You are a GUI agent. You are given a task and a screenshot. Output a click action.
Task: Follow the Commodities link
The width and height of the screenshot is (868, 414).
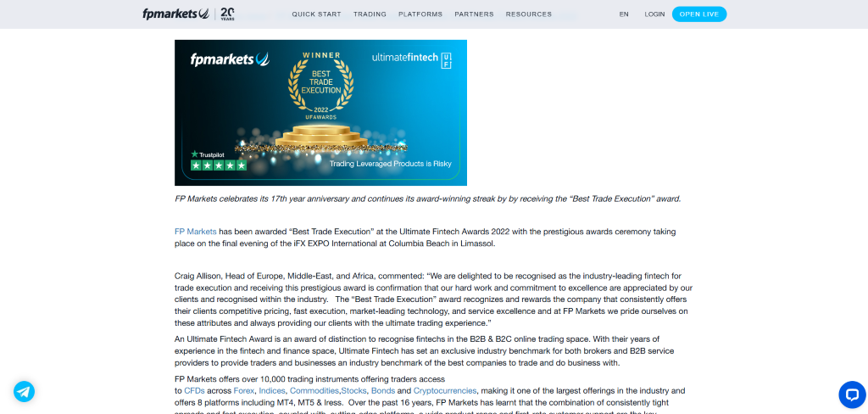(x=314, y=391)
